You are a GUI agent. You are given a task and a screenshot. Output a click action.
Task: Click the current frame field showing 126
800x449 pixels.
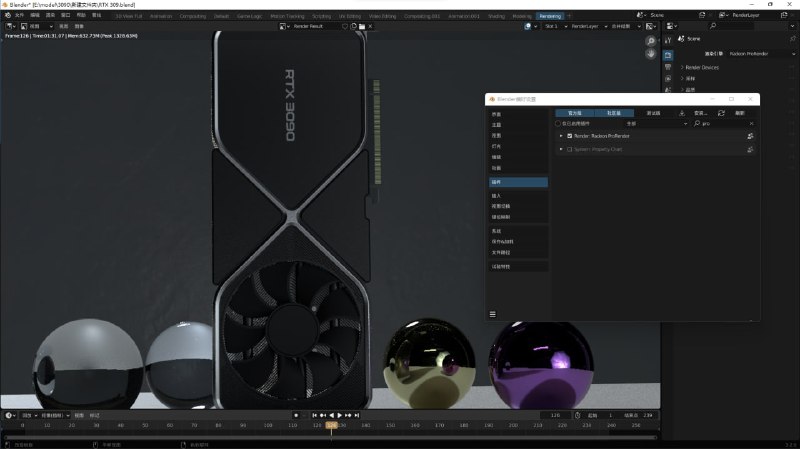click(x=555, y=415)
